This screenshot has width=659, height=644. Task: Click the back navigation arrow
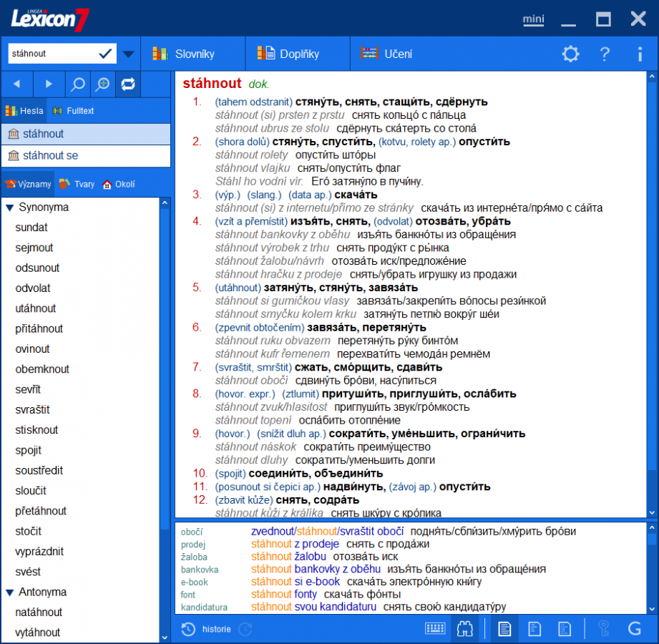16,84
